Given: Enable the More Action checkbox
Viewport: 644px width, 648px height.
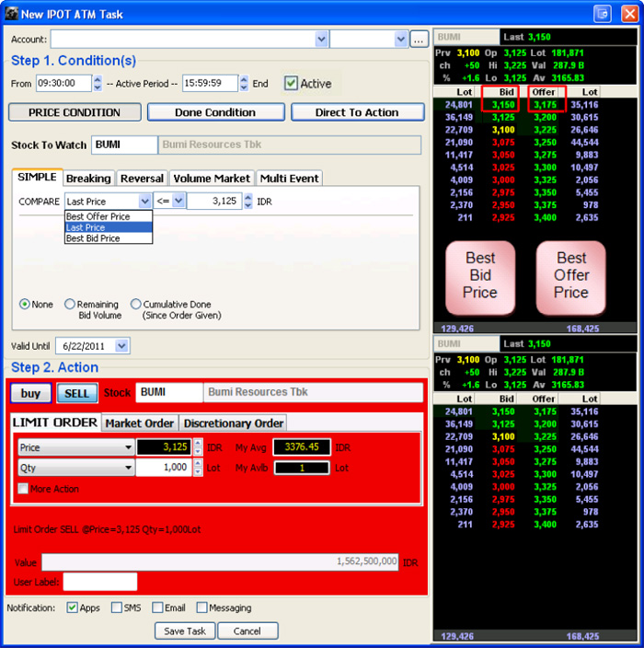Looking at the screenshot, I should pos(23,489).
